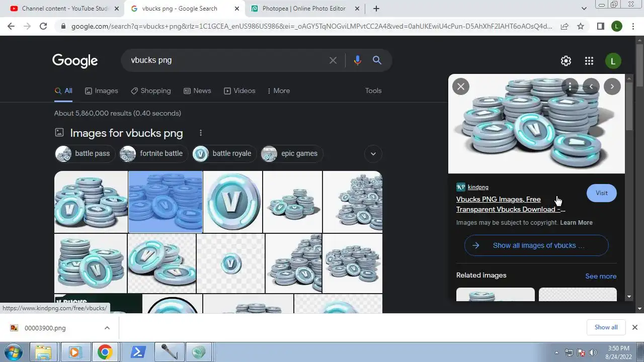
Task: Open the Windows Start menu
Action: tap(14, 352)
